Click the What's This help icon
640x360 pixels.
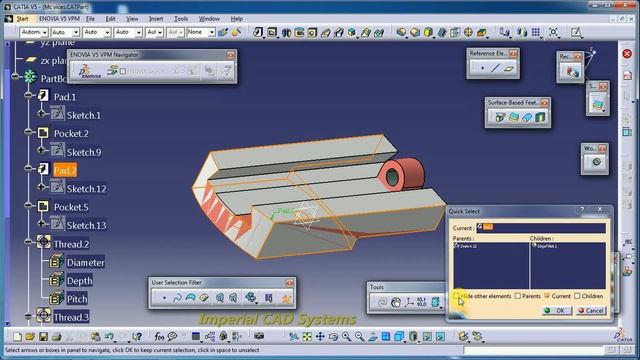click(137, 336)
